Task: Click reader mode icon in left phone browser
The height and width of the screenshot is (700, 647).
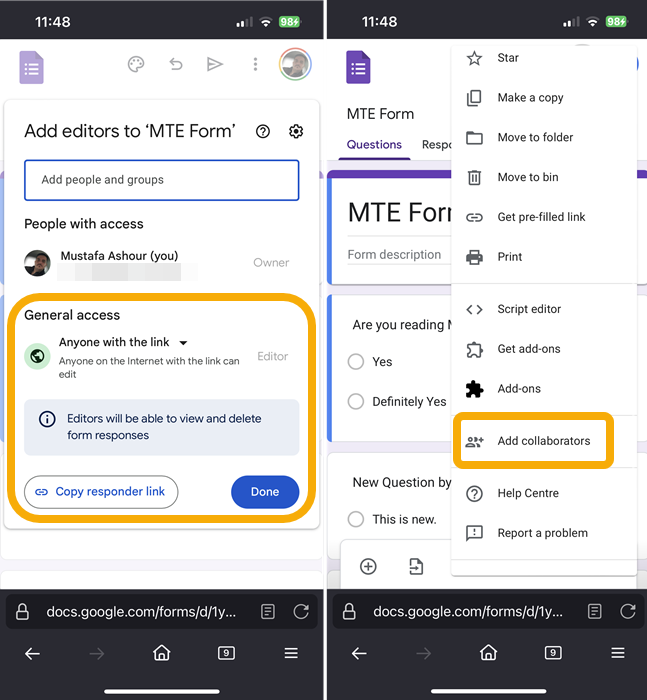Action: pos(267,612)
